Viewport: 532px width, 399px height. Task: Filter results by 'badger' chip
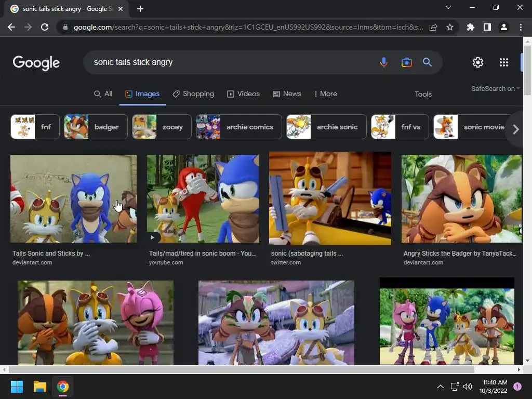point(96,127)
